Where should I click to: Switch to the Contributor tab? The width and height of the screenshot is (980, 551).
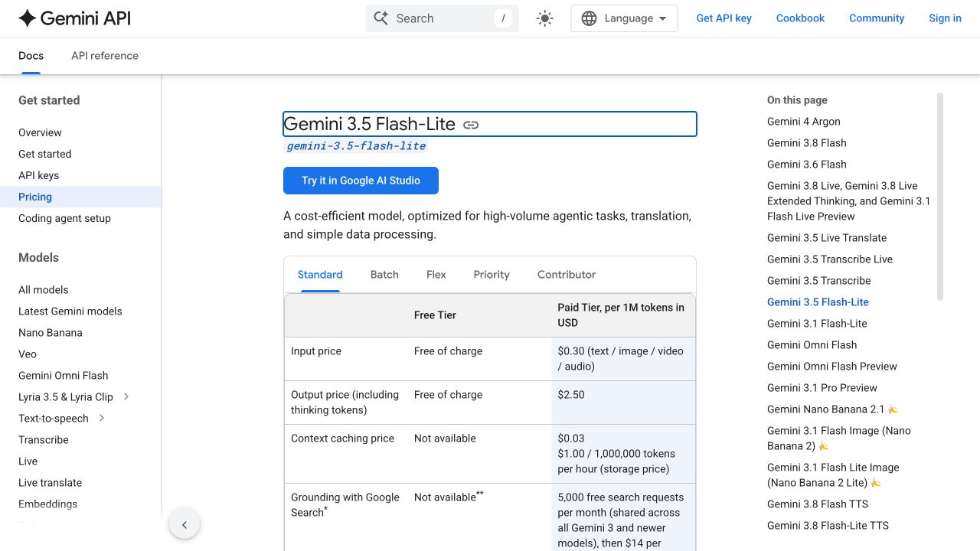(567, 275)
